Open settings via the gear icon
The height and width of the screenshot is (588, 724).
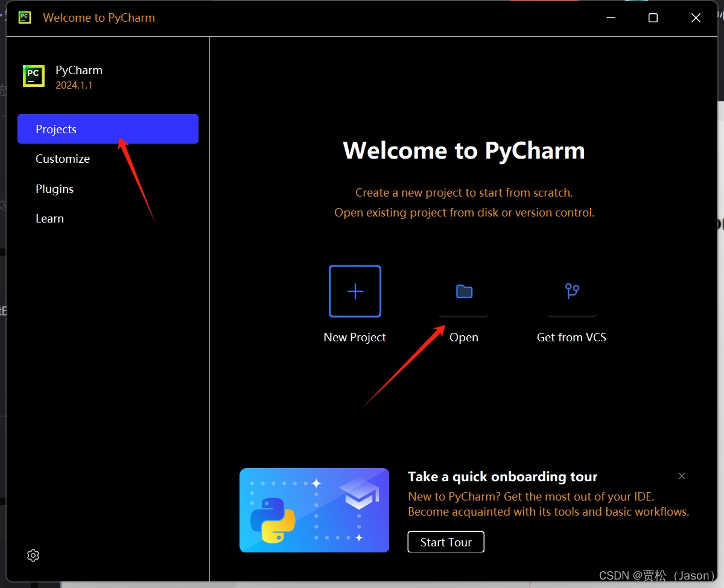[x=33, y=555]
